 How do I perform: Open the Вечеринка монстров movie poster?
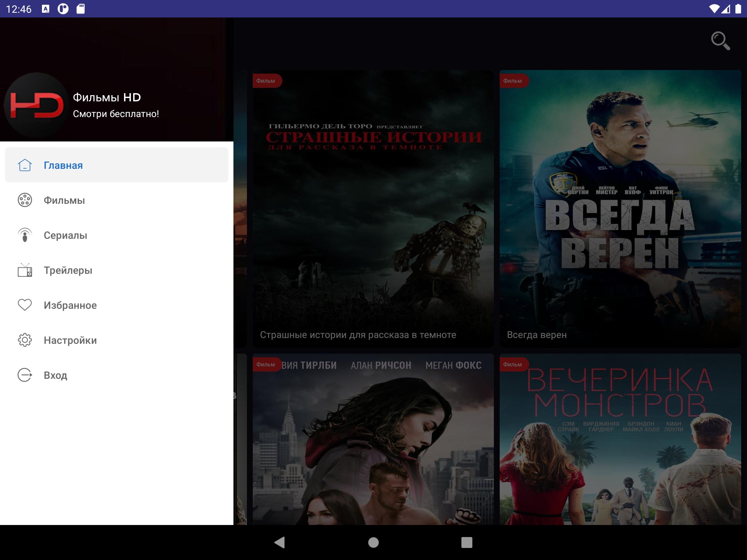coord(620,439)
